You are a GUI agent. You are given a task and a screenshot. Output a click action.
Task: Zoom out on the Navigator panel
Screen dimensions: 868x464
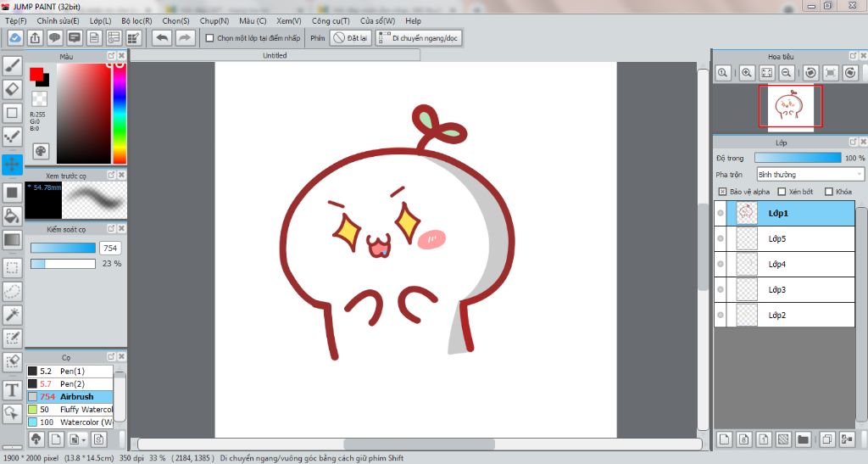click(x=786, y=73)
